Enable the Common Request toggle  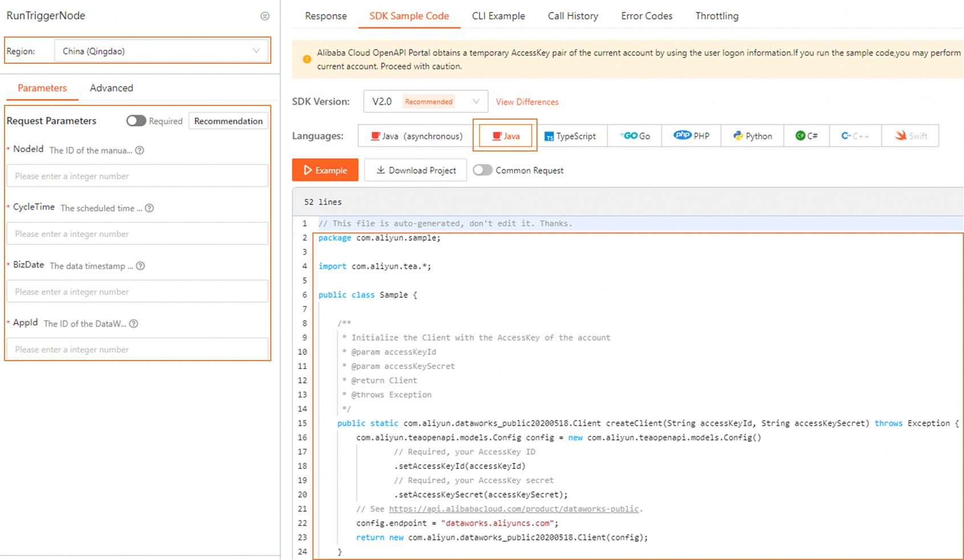pyautogui.click(x=483, y=170)
